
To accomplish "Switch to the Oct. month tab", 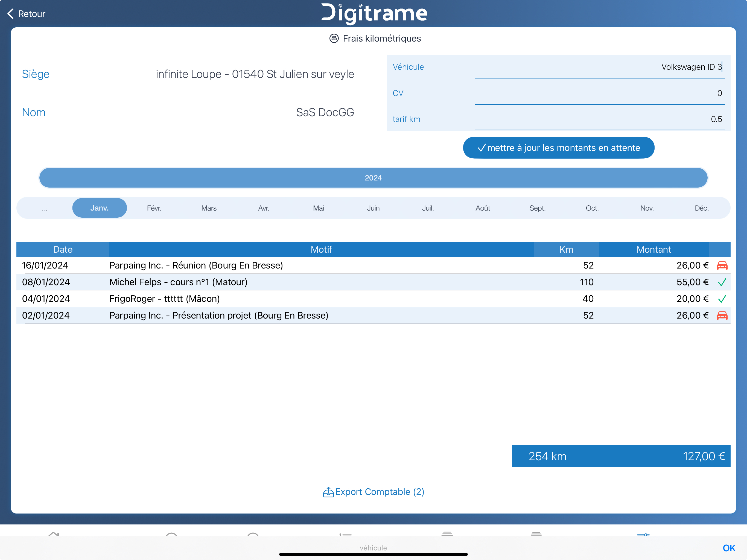I will tap(592, 208).
